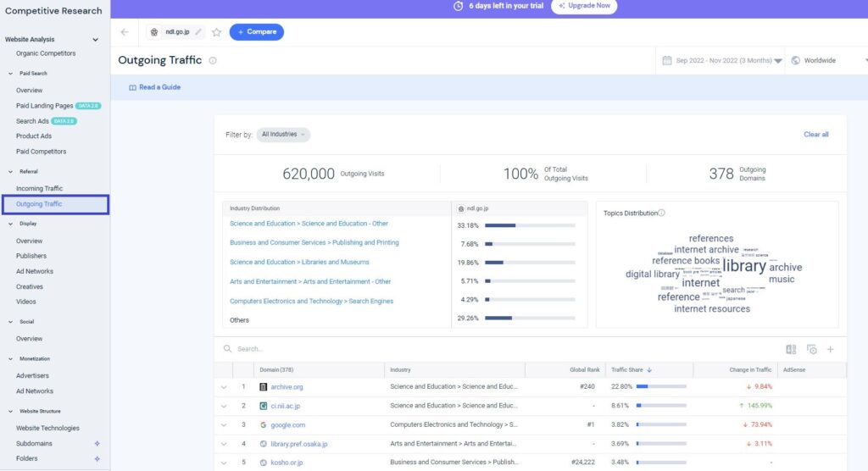Open the archive.org domain link
This screenshot has height=471, width=868.
287,387
